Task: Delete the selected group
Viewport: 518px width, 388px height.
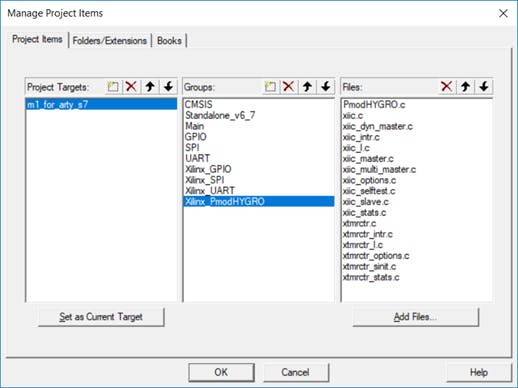Action: [x=289, y=87]
